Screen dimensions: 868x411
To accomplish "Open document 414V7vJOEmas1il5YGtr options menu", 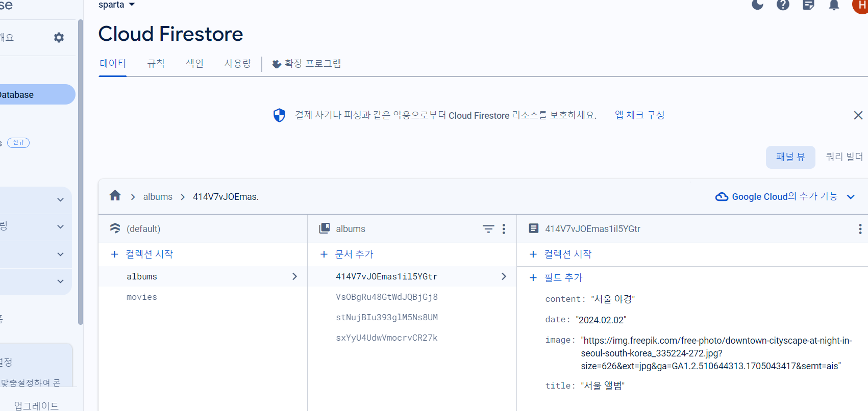I will 860,229.
